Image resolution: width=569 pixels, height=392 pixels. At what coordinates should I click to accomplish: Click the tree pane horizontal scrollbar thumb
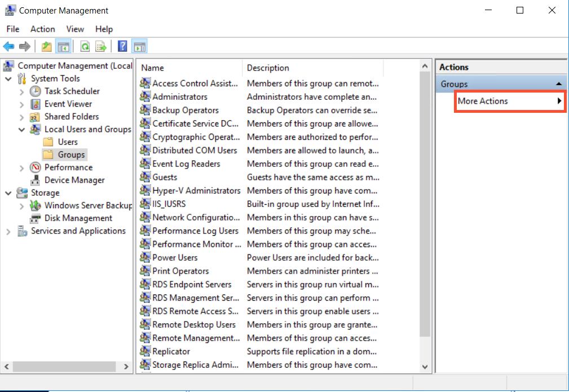(x=64, y=367)
